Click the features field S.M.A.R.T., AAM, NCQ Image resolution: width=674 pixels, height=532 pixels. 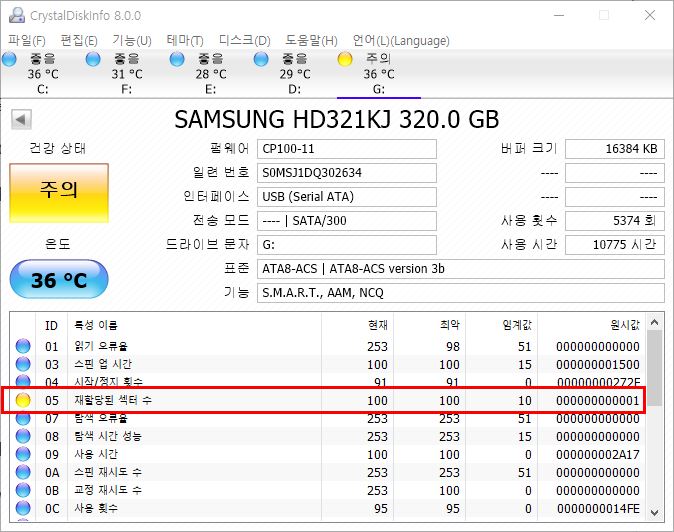click(461, 293)
